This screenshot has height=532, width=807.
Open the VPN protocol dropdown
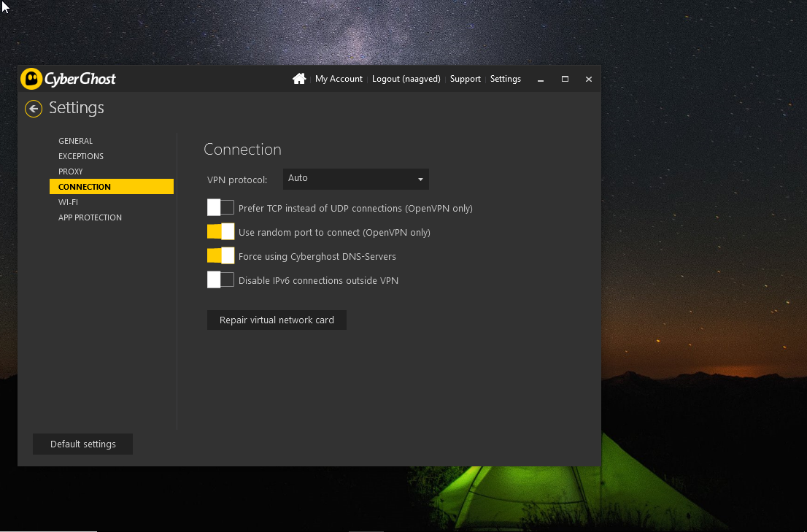[355, 179]
